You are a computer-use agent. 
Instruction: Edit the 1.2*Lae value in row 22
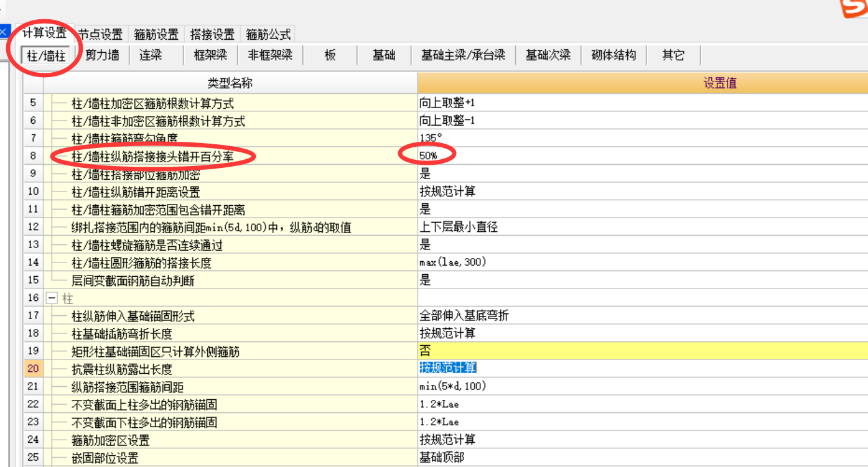(x=643, y=404)
